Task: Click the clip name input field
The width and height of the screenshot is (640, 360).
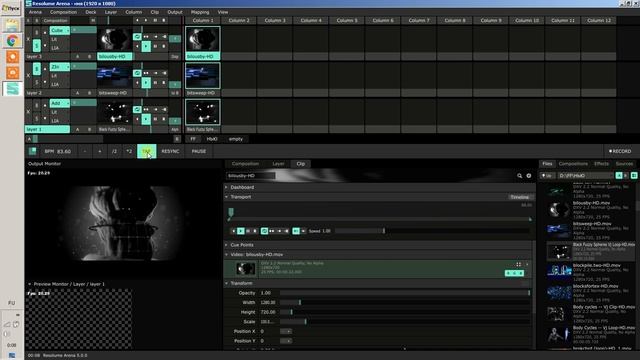Action: click(251, 176)
